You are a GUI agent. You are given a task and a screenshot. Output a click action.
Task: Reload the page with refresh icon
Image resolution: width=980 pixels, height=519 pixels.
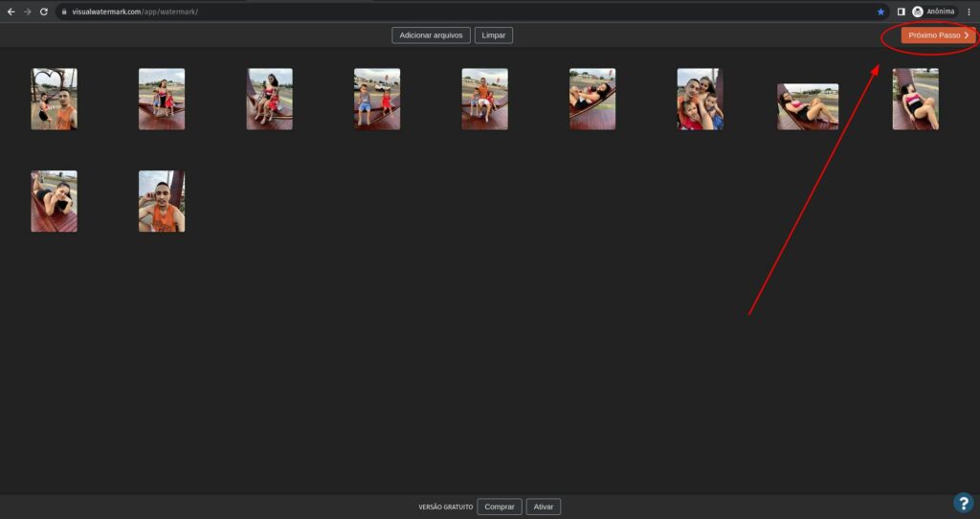click(x=44, y=11)
